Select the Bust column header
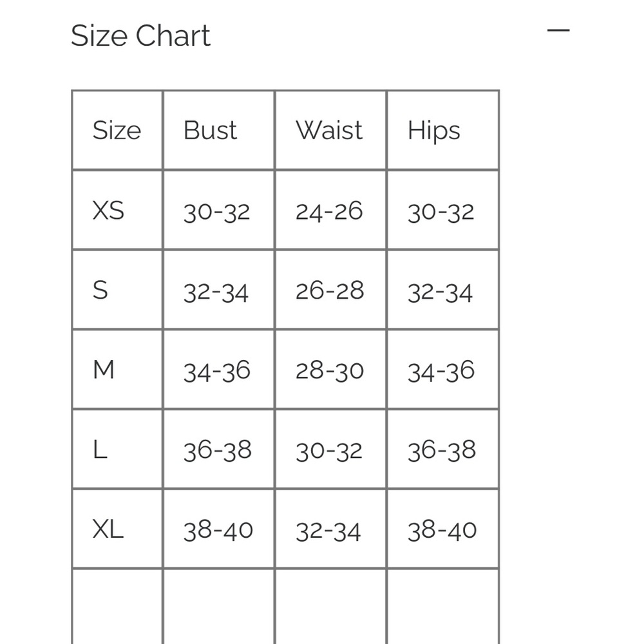The image size is (644, 644). click(x=210, y=130)
